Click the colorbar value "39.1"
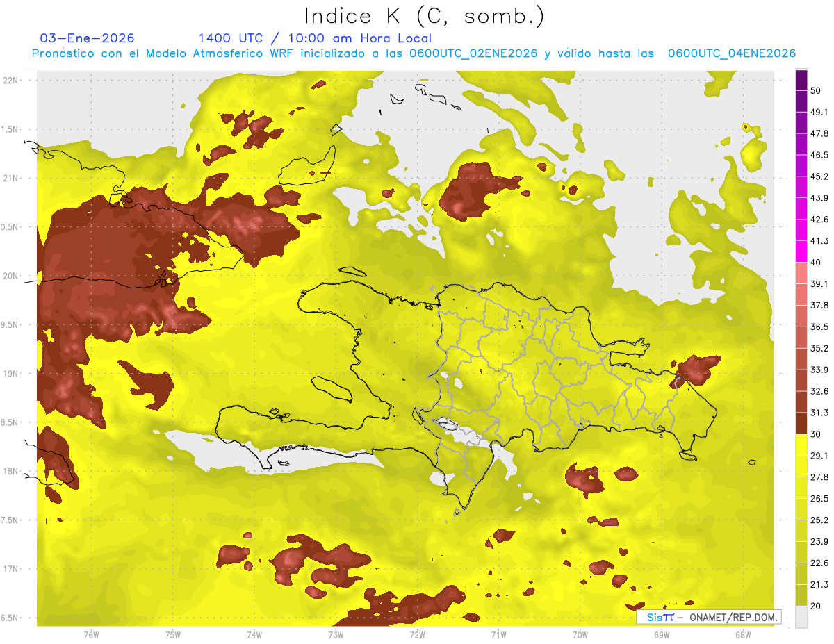 click(x=819, y=283)
